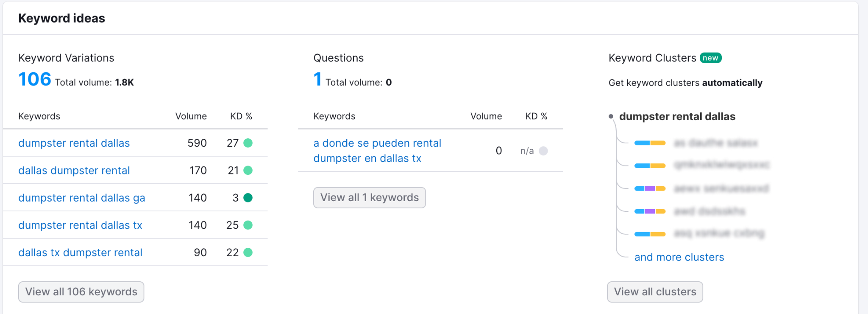Click the KD value 21
The width and height of the screenshot is (868, 314).
[x=233, y=171]
